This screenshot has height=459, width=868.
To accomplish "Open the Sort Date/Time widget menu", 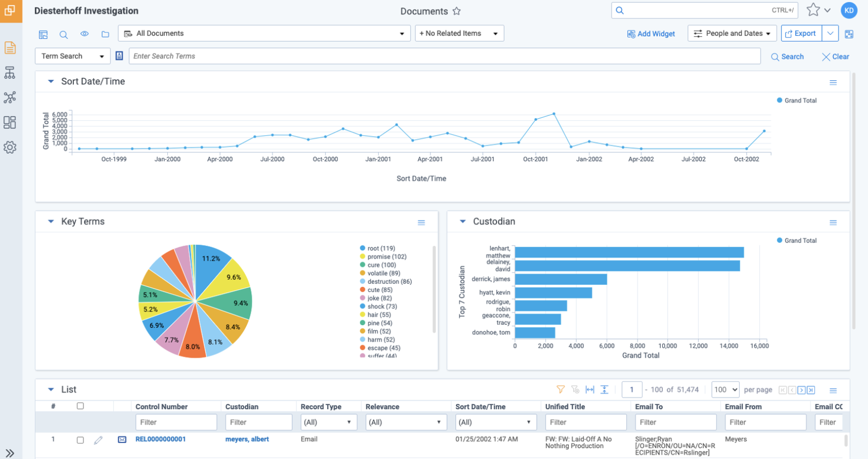I will click(x=833, y=83).
